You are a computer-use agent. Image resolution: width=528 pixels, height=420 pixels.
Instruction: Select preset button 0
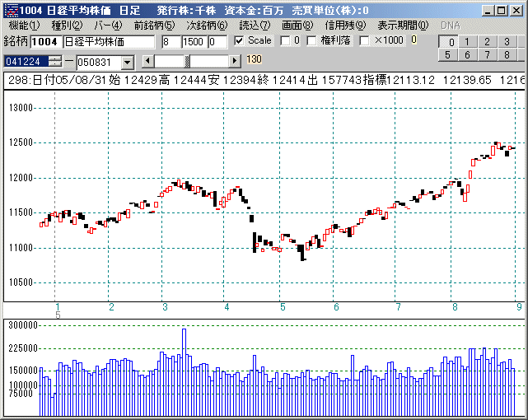point(448,42)
